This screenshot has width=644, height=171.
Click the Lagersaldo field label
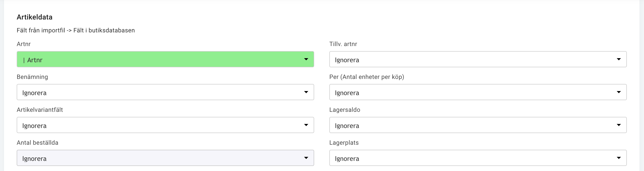[345, 110]
